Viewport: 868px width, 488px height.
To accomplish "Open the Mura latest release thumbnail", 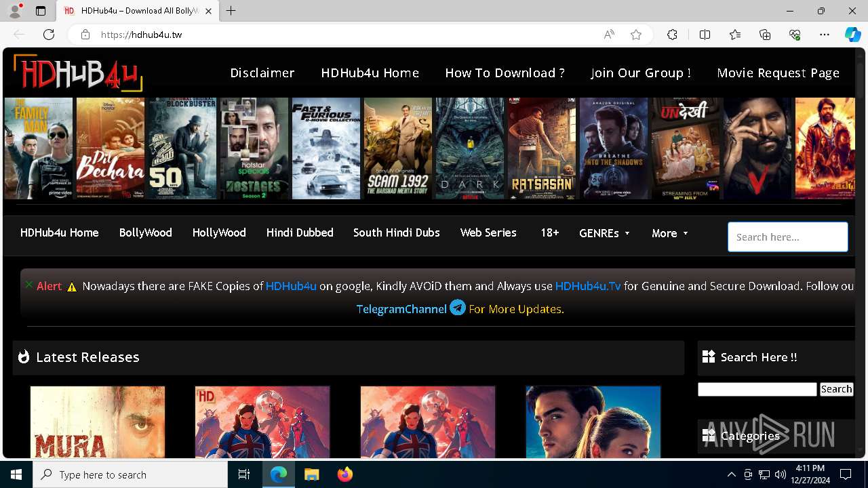I will click(x=98, y=422).
